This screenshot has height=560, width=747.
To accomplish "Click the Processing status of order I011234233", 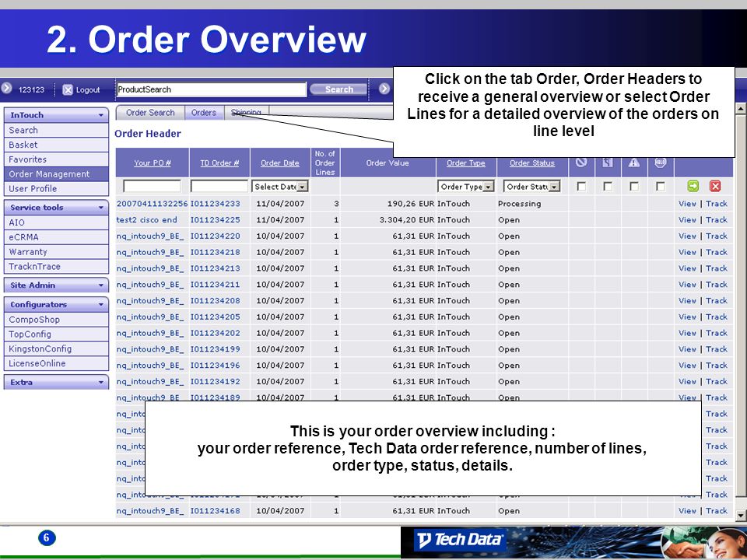I will click(519, 204).
